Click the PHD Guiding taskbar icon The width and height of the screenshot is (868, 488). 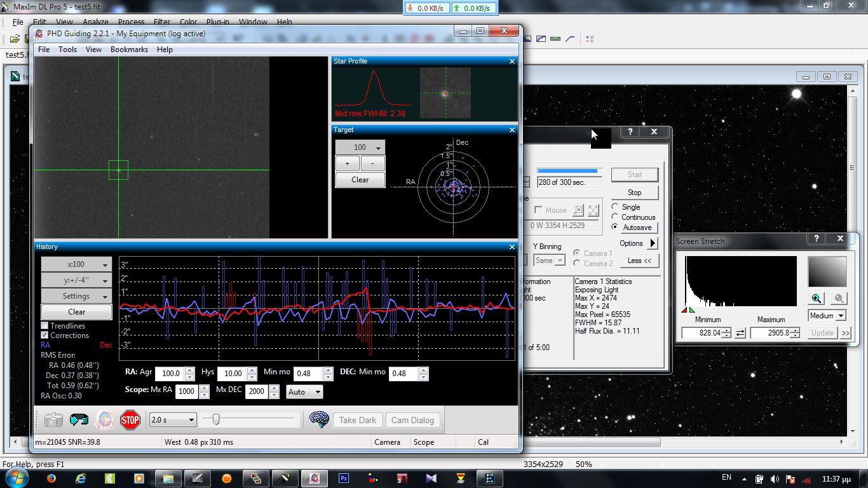tap(314, 478)
